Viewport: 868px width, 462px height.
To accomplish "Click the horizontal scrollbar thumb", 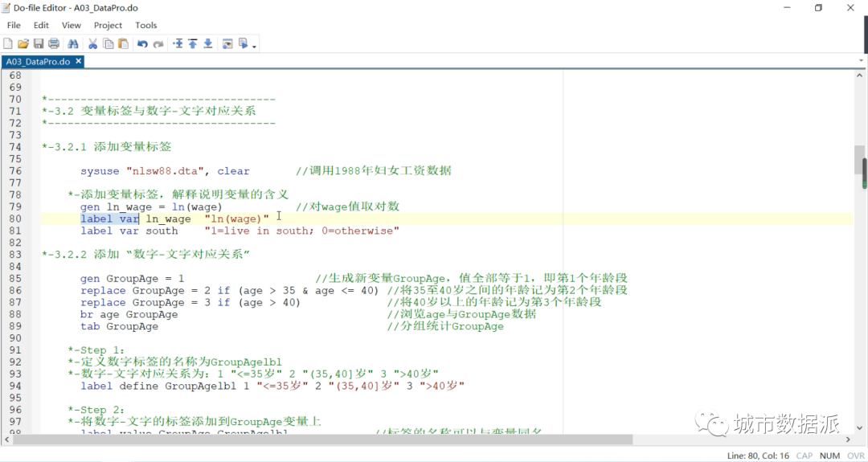I will 322,440.
